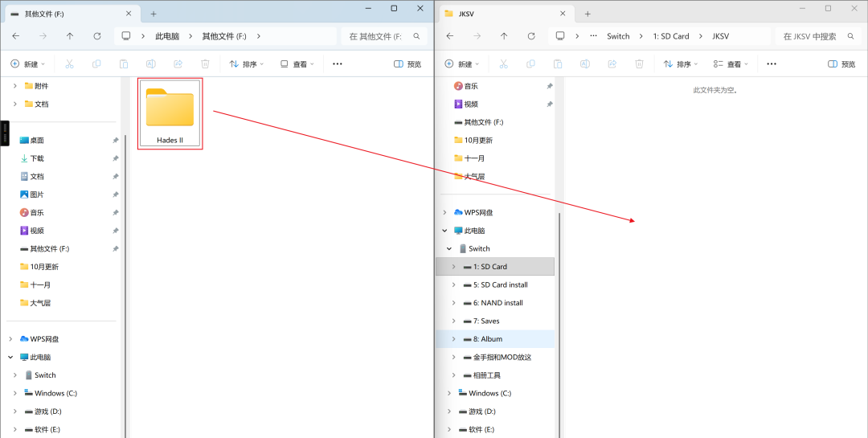Image resolution: width=868 pixels, height=438 pixels.
Task: Open the more options ellipsis in the right toolbar
Action: point(772,64)
